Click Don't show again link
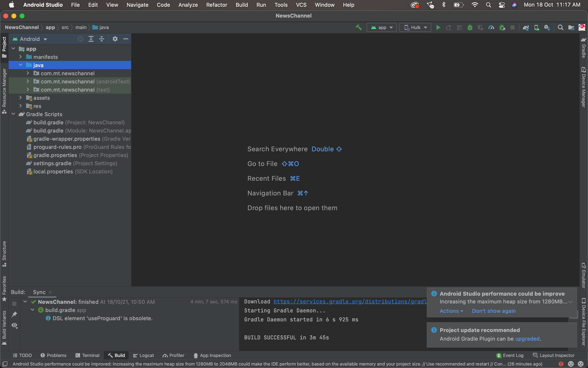 494,311
